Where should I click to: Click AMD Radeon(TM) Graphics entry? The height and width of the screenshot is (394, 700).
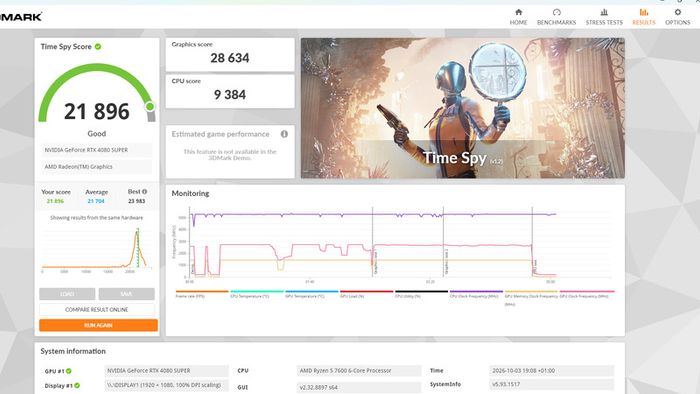(x=96, y=166)
